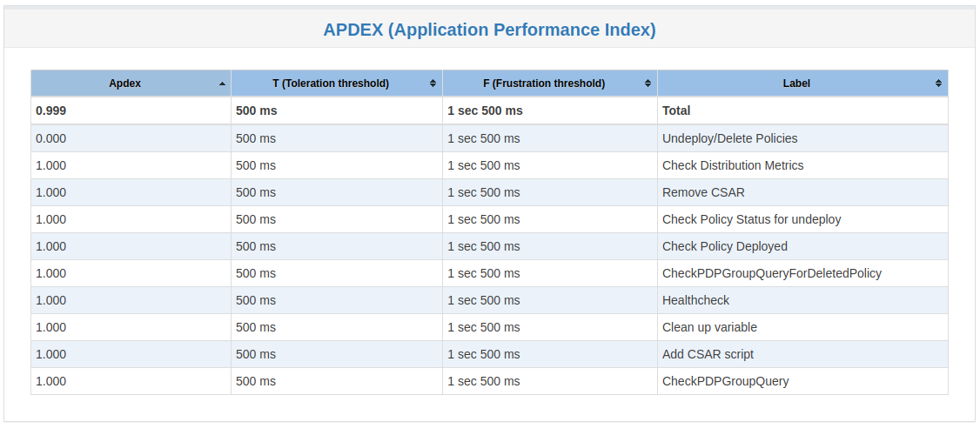Click the Label column header text

(x=796, y=84)
